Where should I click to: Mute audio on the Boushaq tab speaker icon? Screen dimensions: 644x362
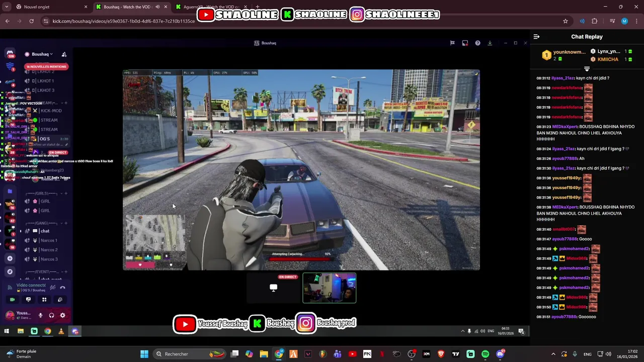coord(157,7)
